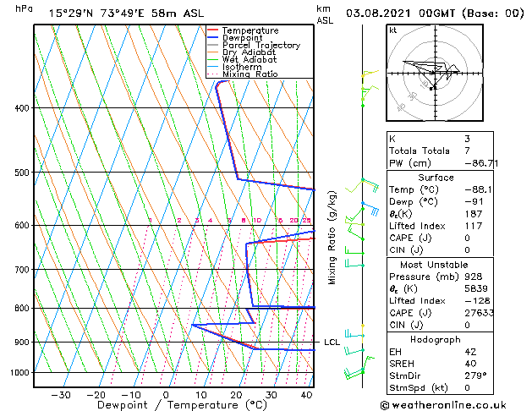Click the 'Temperature' legend entry

[x=250, y=30]
